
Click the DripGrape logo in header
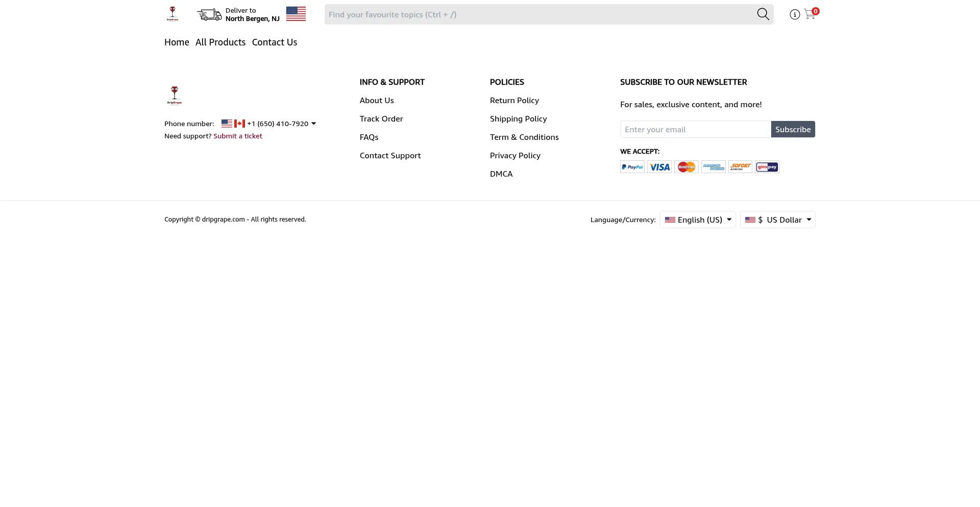173,14
